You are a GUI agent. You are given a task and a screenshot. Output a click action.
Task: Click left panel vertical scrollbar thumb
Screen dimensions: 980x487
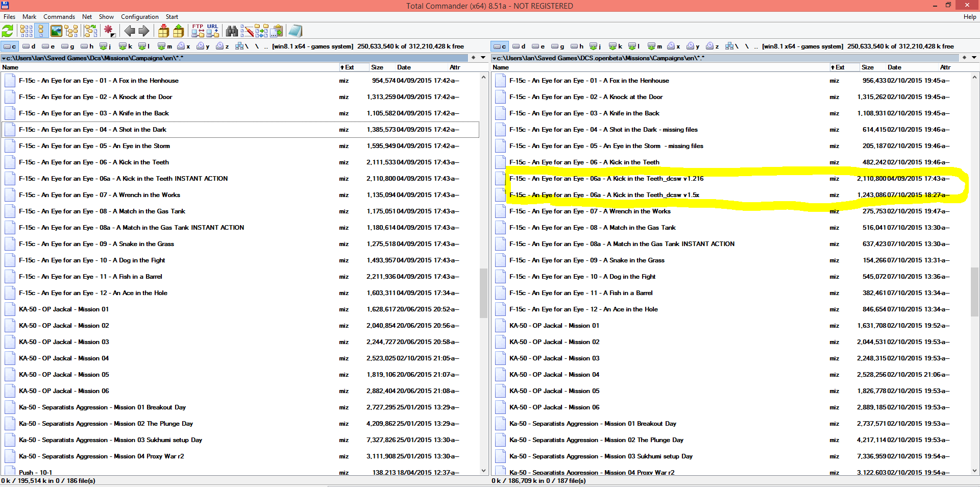(483, 293)
